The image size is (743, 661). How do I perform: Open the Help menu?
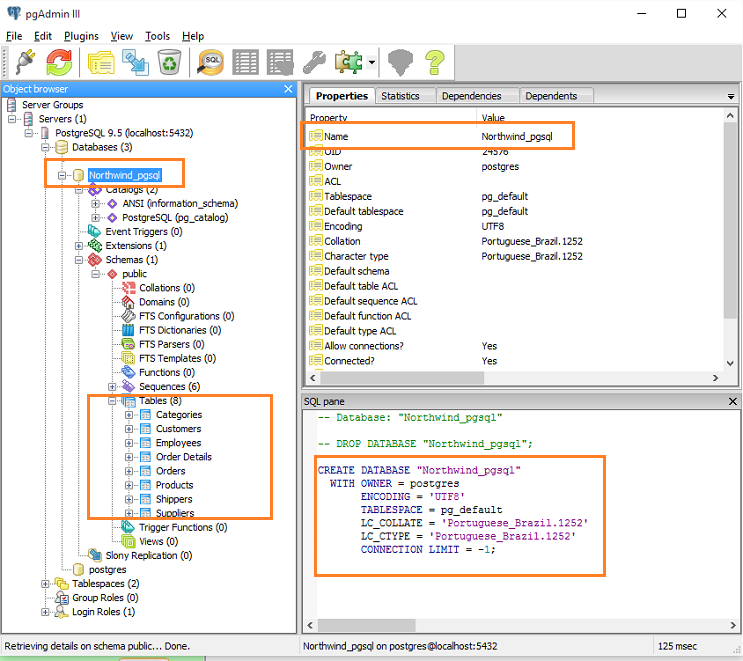193,36
